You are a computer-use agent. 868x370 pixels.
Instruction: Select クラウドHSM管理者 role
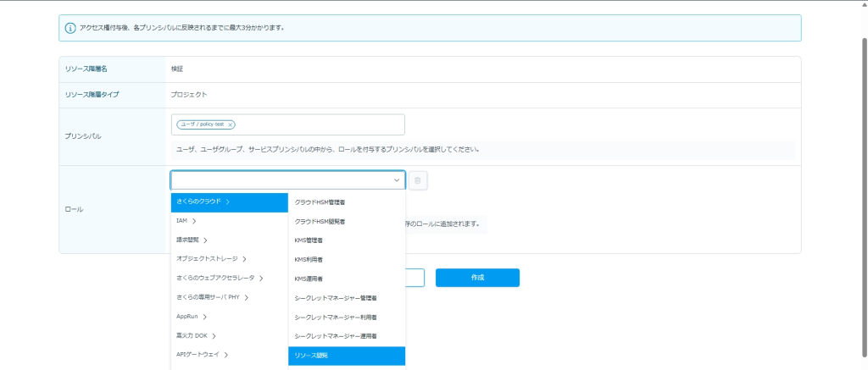tap(347, 202)
